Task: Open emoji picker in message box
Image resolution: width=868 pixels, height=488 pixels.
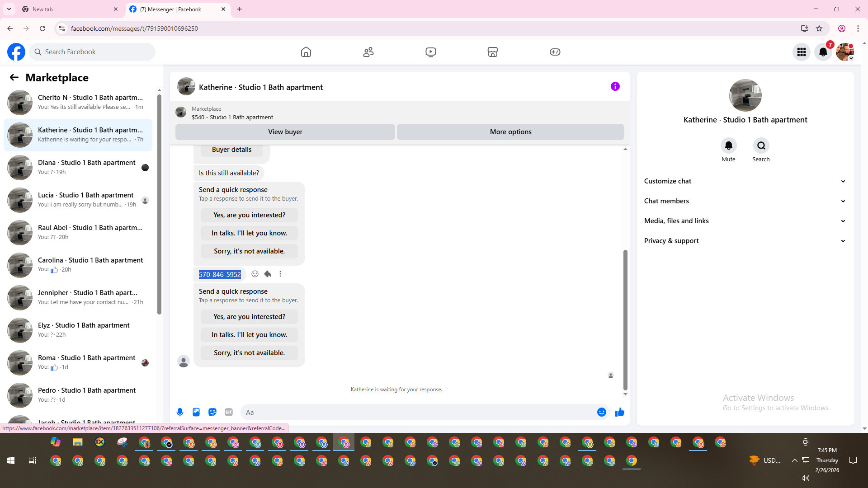Action: pos(601,412)
